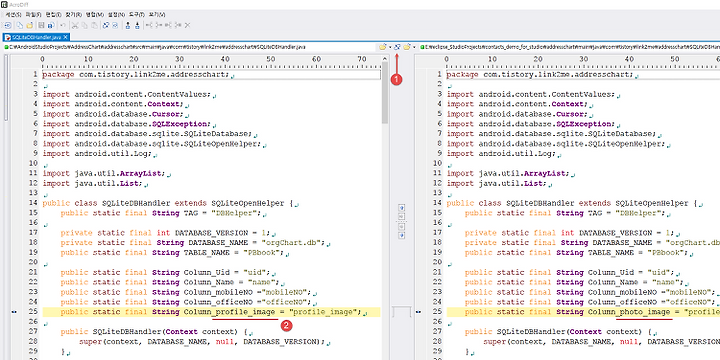Click the swap icon between the two file paths
The height and width of the screenshot is (360, 720).
(397, 47)
